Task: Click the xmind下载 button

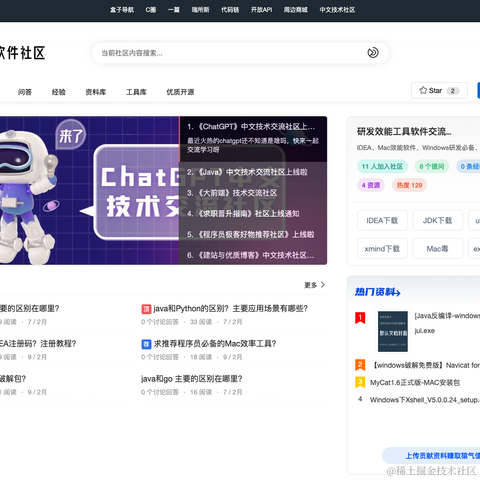Action: 382,248
